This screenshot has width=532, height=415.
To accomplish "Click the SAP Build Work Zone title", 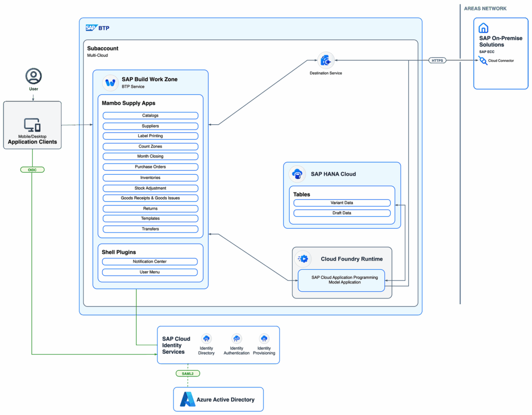I will [150, 79].
